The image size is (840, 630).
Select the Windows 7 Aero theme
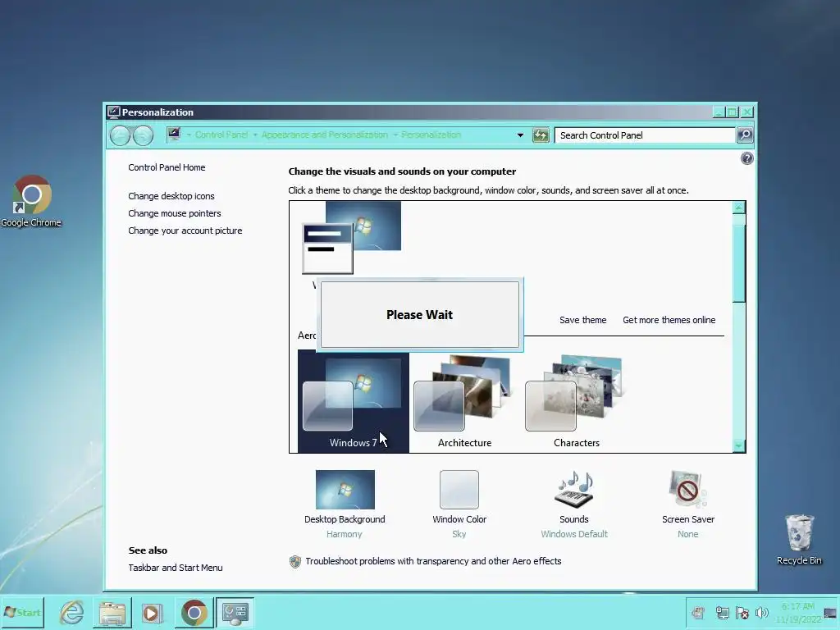click(353, 401)
